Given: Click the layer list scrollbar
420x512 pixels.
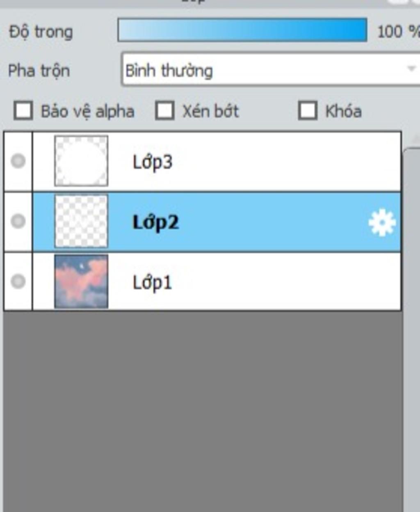Looking at the screenshot, I should [x=411, y=328].
